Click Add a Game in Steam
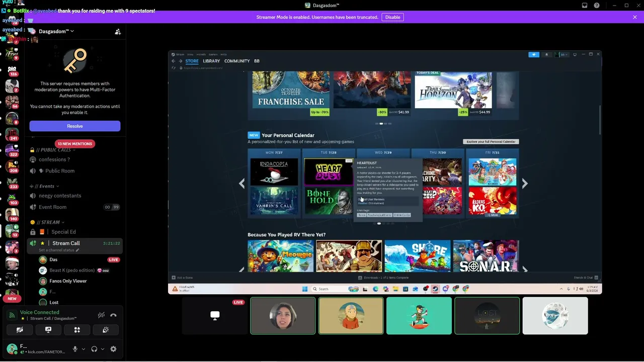The width and height of the screenshot is (644, 362). pos(181,278)
